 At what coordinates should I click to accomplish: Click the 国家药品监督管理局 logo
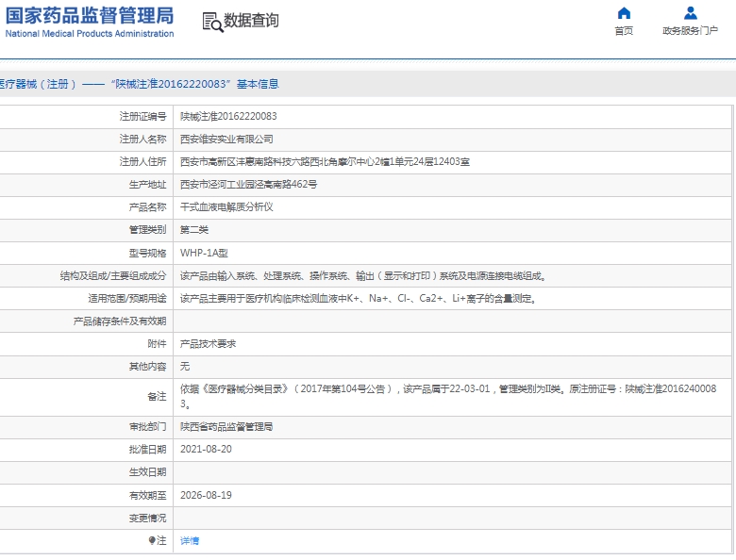pyautogui.click(x=90, y=22)
